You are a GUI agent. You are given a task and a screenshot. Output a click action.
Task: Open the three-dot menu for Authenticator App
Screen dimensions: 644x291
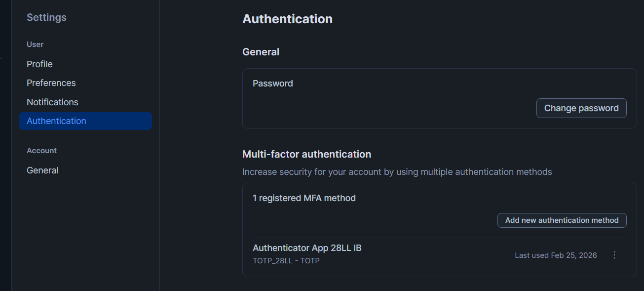click(614, 255)
